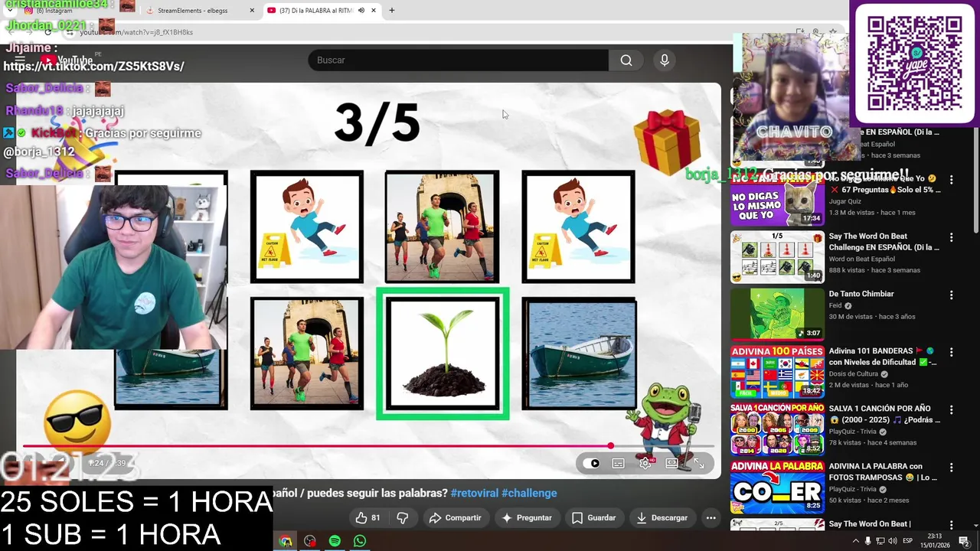Like the video with thumbs up
980x551 pixels.
pos(368,518)
